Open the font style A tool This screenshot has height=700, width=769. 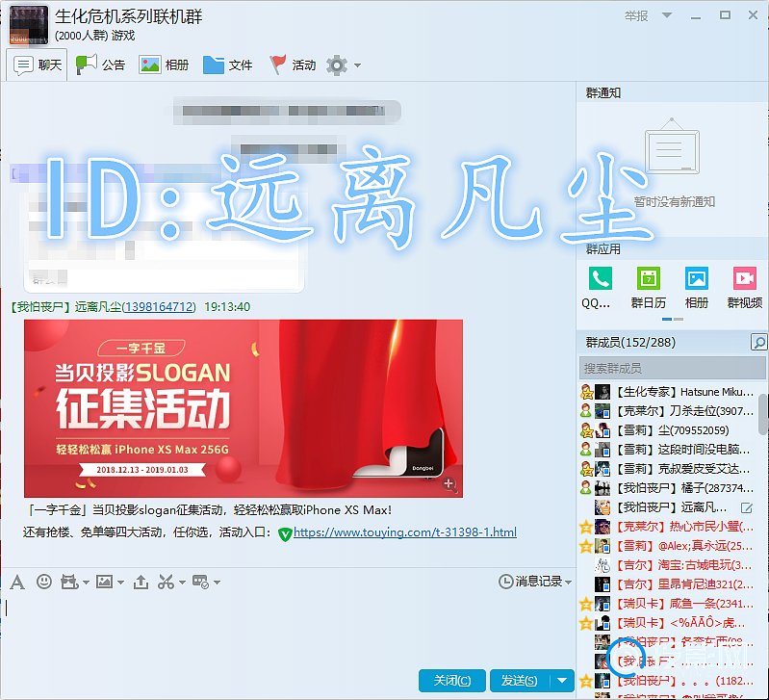click(17, 583)
